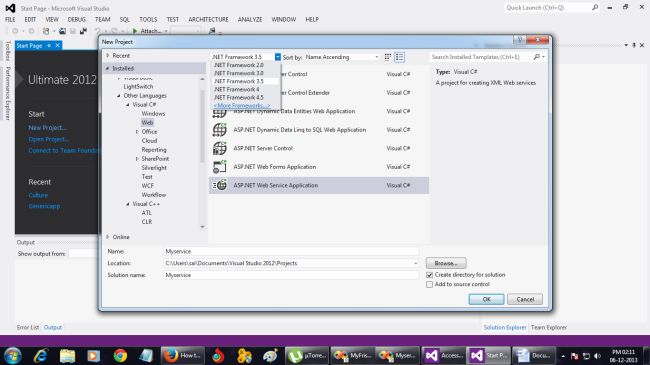Screen dimensions: 650x365
Task: Select LightSwitch template category
Action: pos(138,87)
